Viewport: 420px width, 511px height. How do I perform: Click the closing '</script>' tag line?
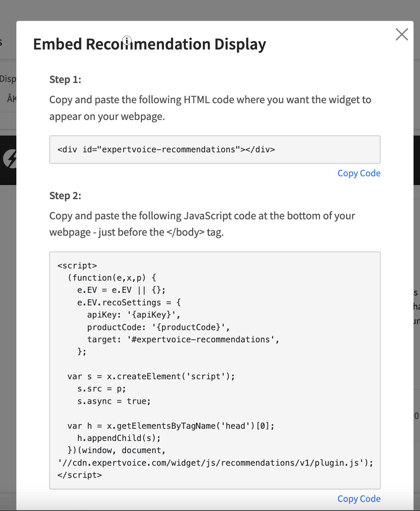[80, 475]
